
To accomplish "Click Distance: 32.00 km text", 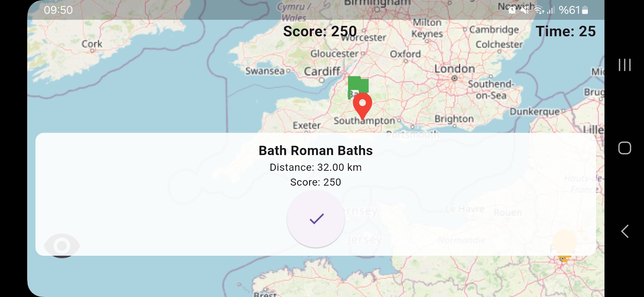I will pos(315,167).
